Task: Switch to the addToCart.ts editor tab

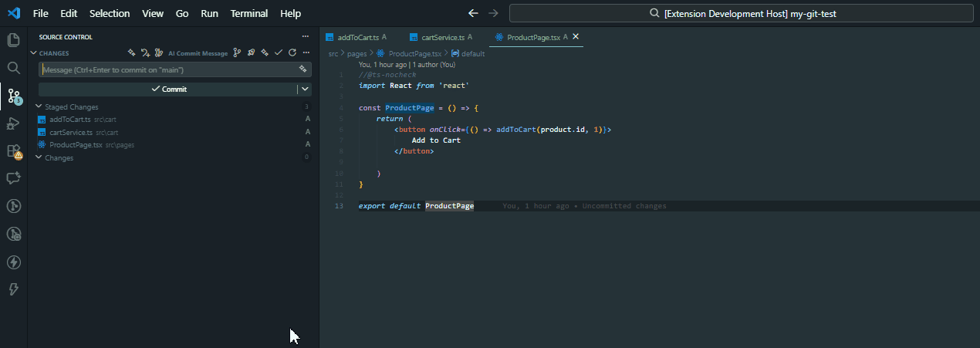Action: (x=357, y=37)
